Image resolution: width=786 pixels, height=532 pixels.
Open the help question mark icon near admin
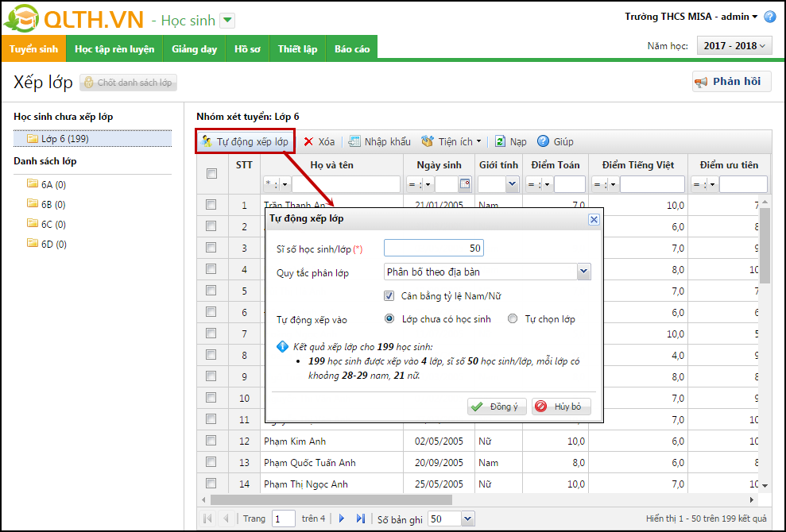770,17
